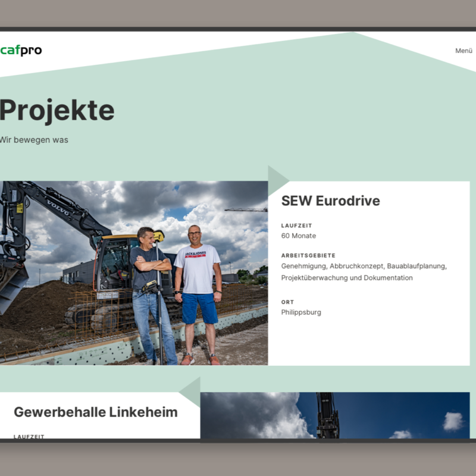Click the cafpro logo
This screenshot has width=476, height=476.
pos(21,50)
